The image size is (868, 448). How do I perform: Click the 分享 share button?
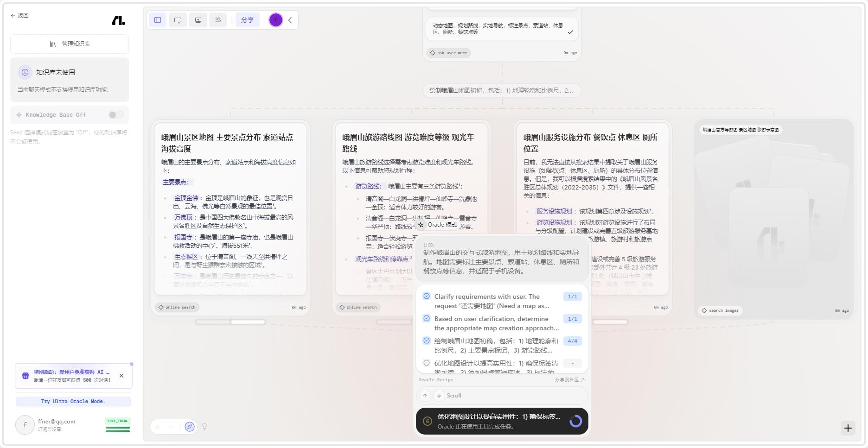click(247, 20)
